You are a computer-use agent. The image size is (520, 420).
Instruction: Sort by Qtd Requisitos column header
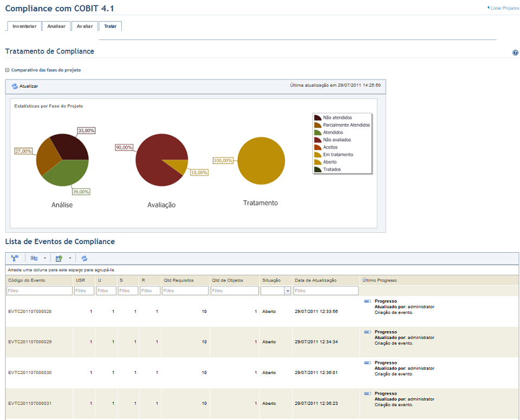pos(178,280)
